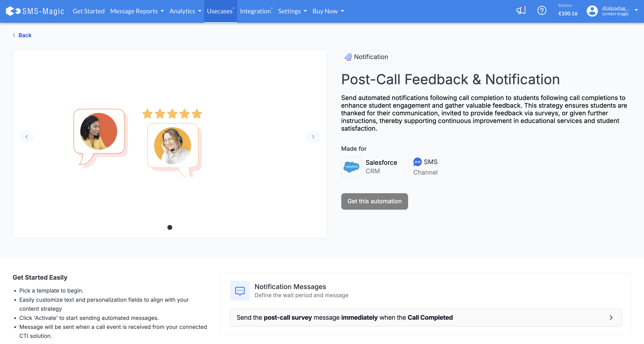644x344 pixels.
Task: Click the Salesforce CRM logo icon
Action: 351,167
